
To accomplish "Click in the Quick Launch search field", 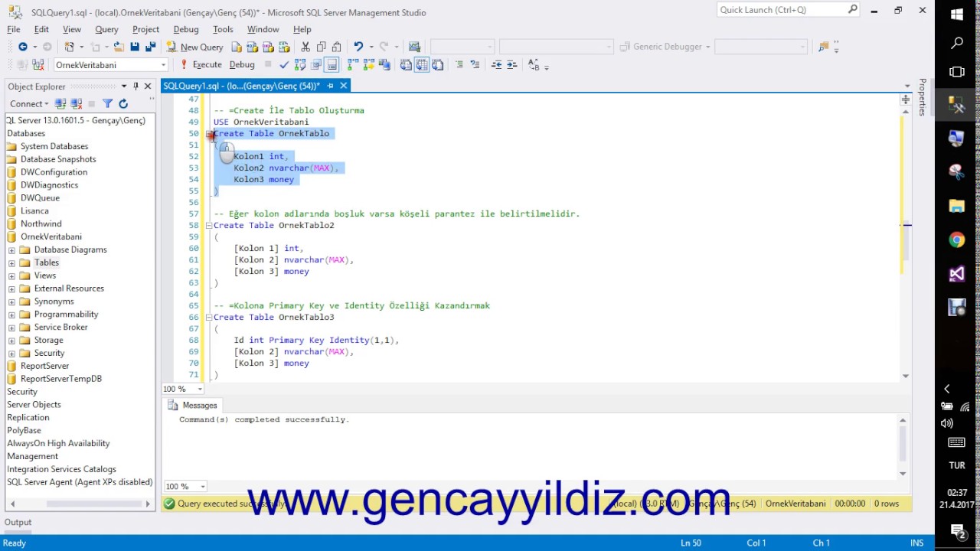I will click(781, 10).
